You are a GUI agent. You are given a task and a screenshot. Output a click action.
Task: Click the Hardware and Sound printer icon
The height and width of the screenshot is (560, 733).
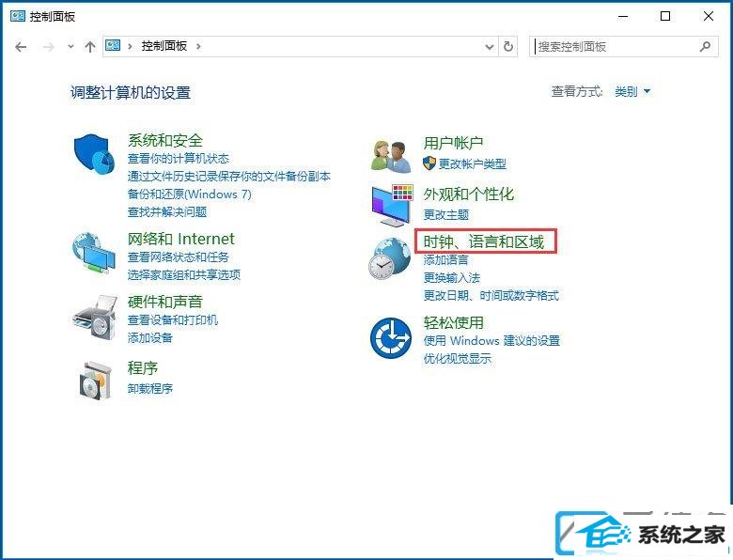pyautogui.click(x=95, y=318)
